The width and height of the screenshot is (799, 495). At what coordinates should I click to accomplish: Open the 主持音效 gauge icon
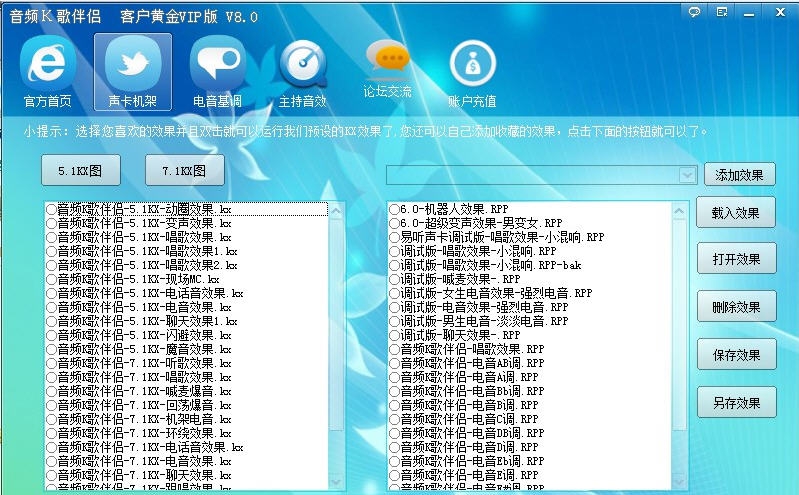[x=303, y=64]
